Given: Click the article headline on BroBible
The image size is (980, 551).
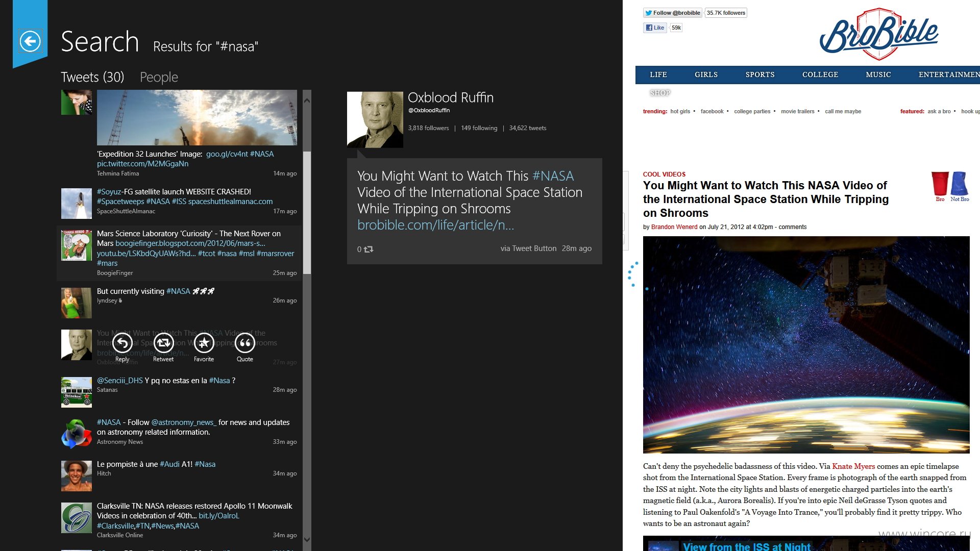Looking at the screenshot, I should pyautogui.click(x=766, y=199).
